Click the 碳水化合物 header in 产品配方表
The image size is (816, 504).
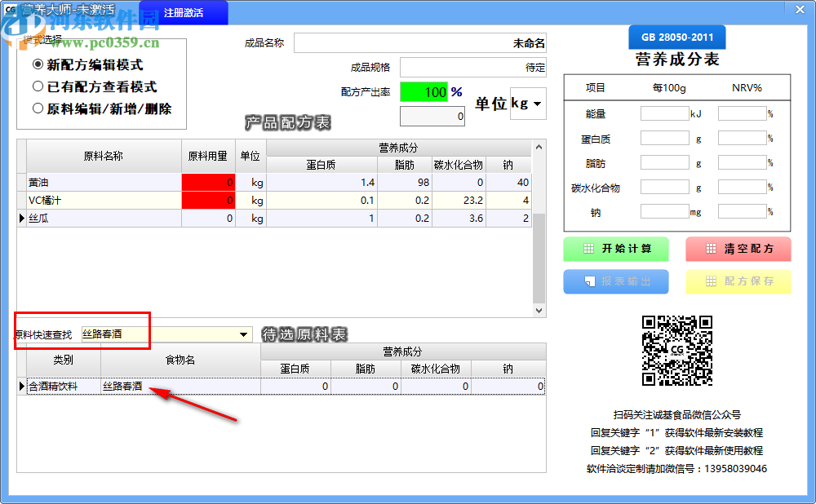(459, 165)
